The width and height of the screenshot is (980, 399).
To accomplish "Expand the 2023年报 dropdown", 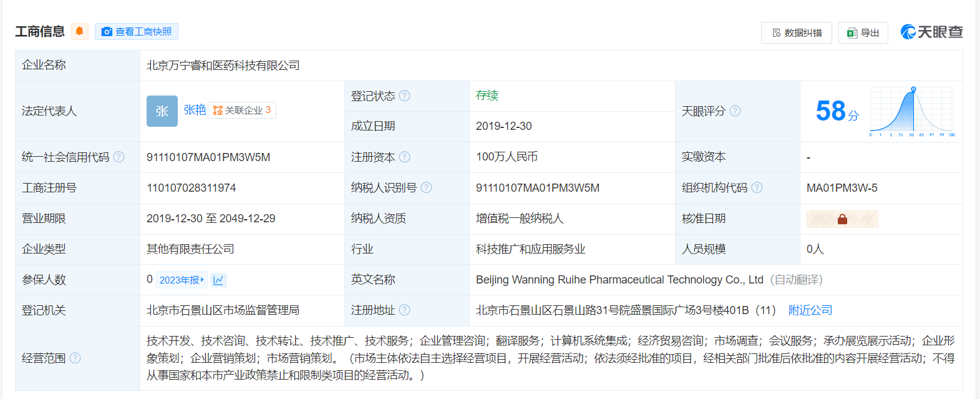I will coord(182,280).
